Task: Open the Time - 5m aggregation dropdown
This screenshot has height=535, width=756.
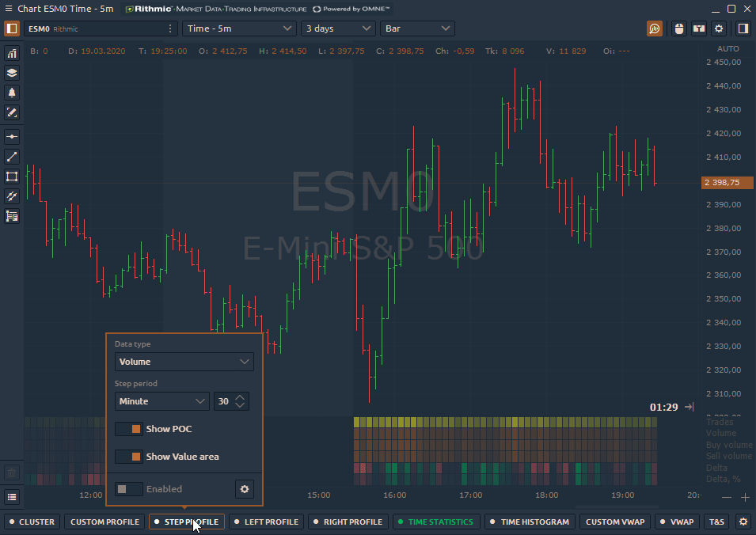Action: pyautogui.click(x=239, y=28)
